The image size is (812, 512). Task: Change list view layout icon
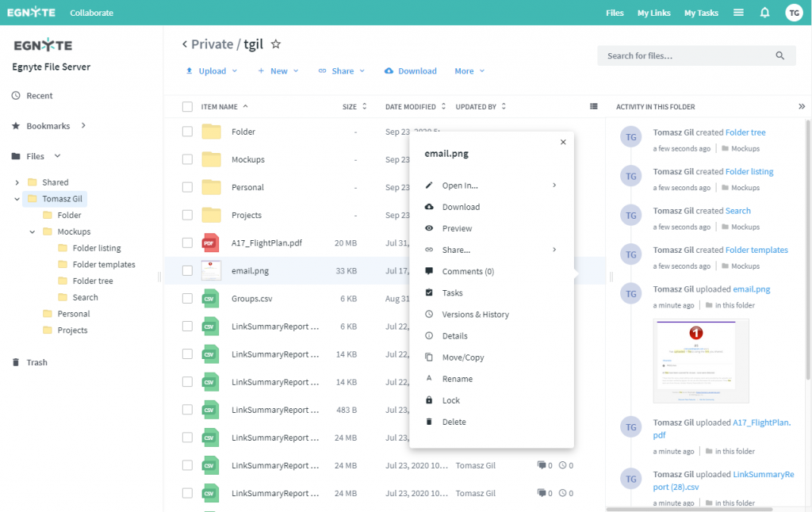[594, 106]
